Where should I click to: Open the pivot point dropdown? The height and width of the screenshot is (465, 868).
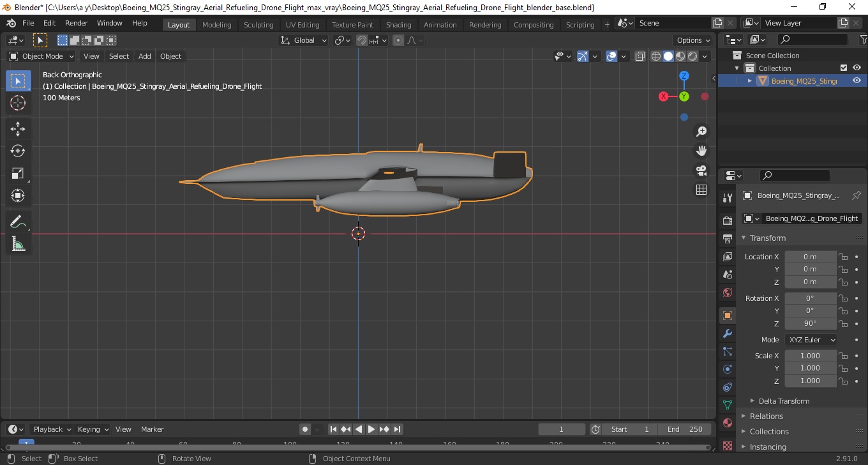343,40
